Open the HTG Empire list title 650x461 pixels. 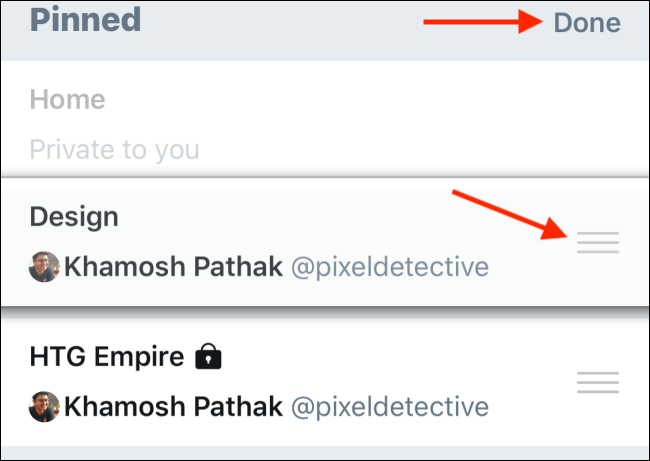(107, 357)
